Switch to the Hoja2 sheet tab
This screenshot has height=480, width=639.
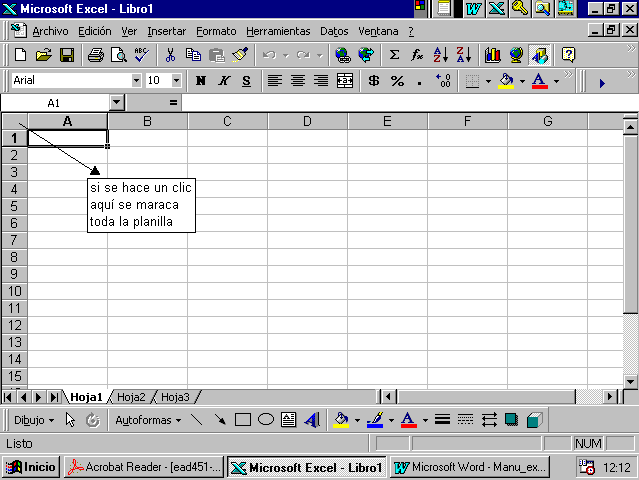[131, 397]
